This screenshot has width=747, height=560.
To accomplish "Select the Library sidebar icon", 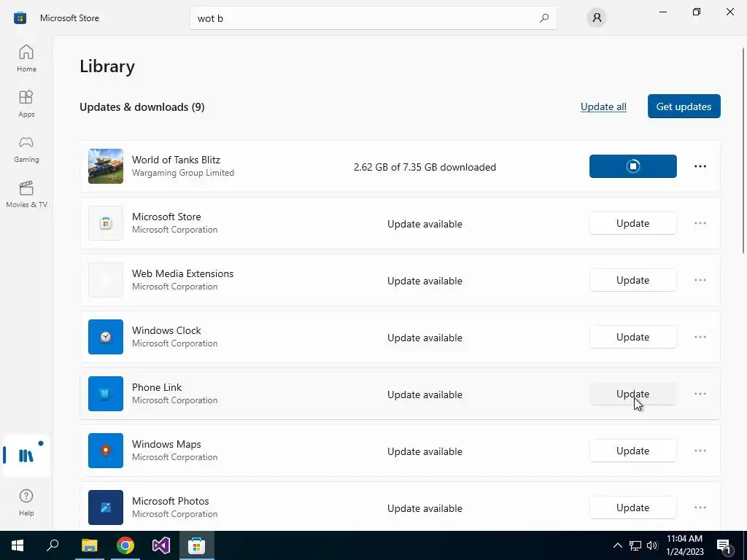I will (26, 455).
